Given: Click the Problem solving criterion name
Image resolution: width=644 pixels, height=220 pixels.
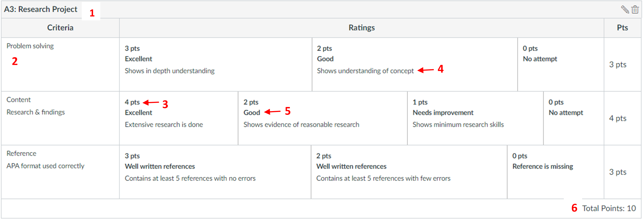Looking at the screenshot, I should (x=30, y=46).
